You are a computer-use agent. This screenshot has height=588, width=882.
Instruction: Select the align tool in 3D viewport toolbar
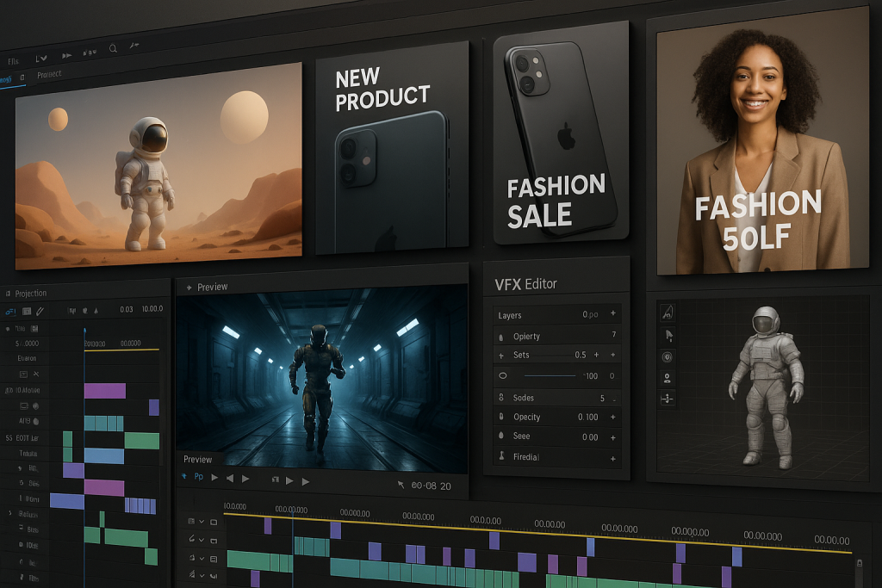(x=668, y=399)
